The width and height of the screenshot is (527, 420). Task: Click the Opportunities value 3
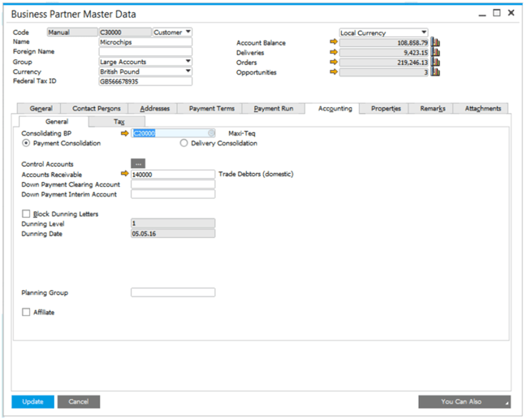pos(384,72)
